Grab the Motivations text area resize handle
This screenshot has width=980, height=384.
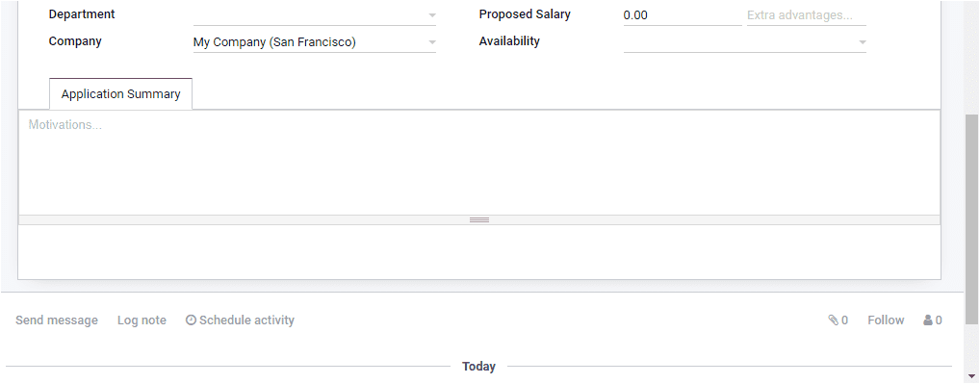[479, 219]
